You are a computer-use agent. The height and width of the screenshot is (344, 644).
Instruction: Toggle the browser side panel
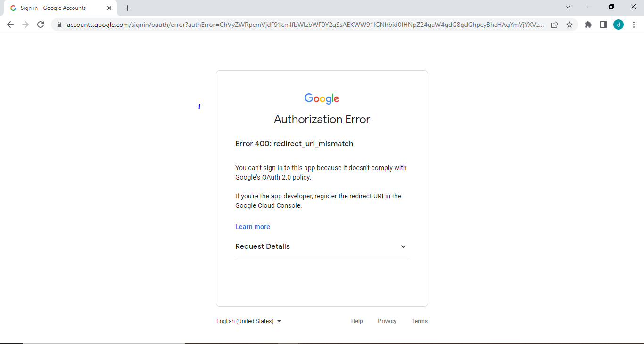pyautogui.click(x=603, y=25)
